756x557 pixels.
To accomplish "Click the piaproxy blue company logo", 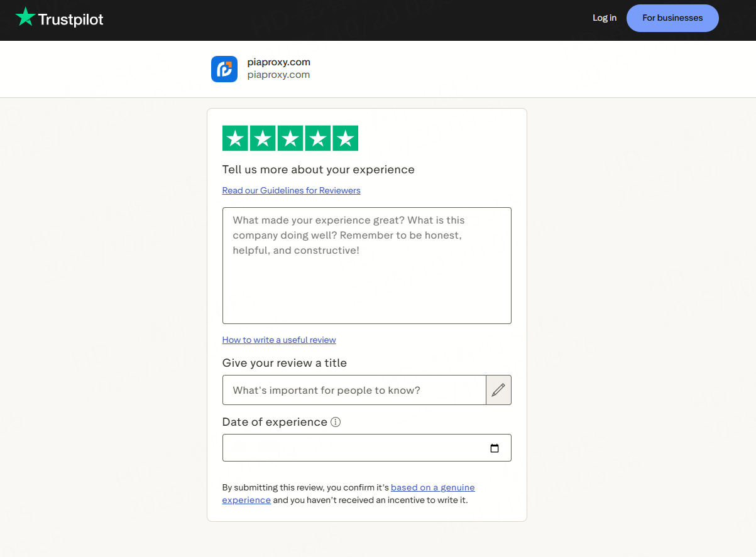I will (x=224, y=69).
